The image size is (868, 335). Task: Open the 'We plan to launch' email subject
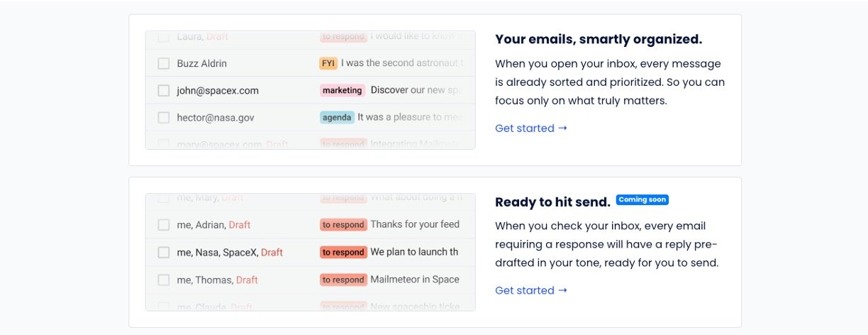click(x=414, y=253)
